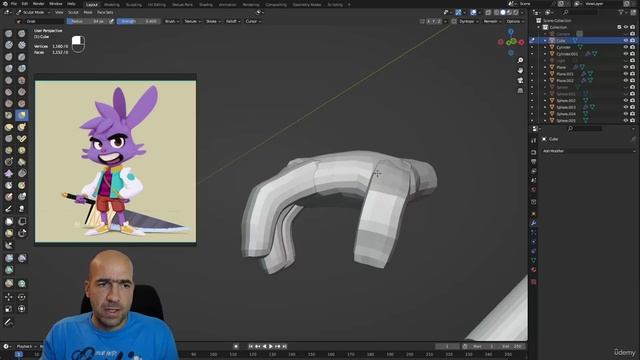Adjust the brush Strength slider

(x=138, y=21)
